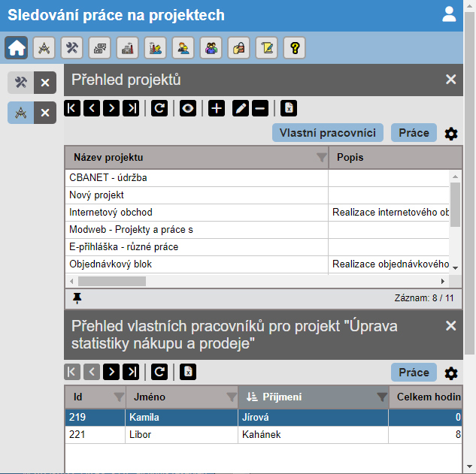The image size is (476, 474).
Task: Open filter for Id column
Action: coord(119,397)
